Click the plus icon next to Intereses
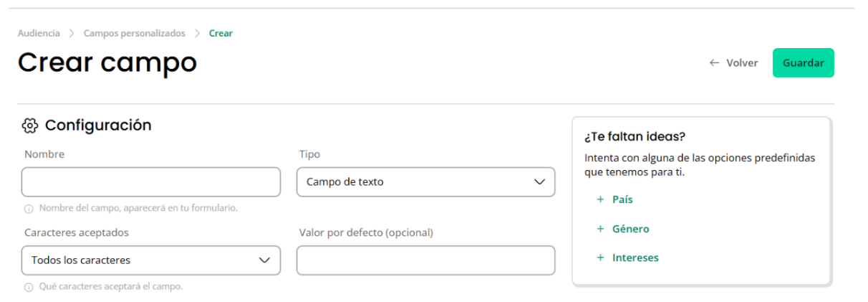Image resolution: width=868 pixels, height=302 pixels. (x=600, y=258)
